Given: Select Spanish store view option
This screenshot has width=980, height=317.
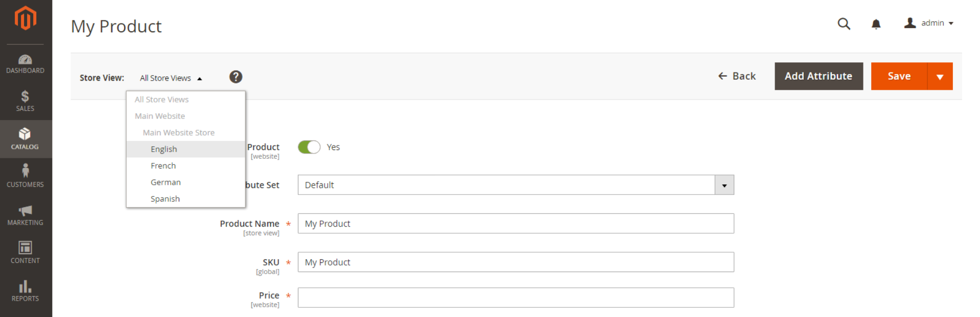Looking at the screenshot, I should tap(165, 199).
